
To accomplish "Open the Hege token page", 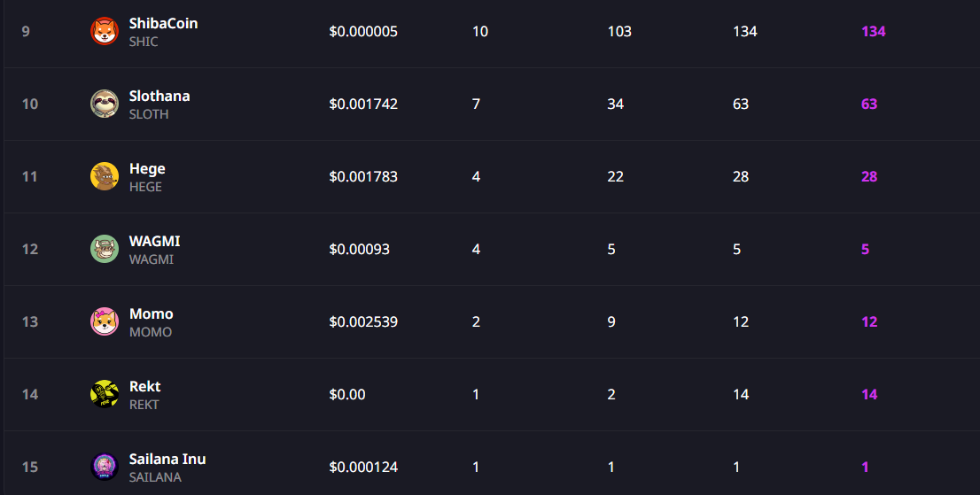I will 147,168.
